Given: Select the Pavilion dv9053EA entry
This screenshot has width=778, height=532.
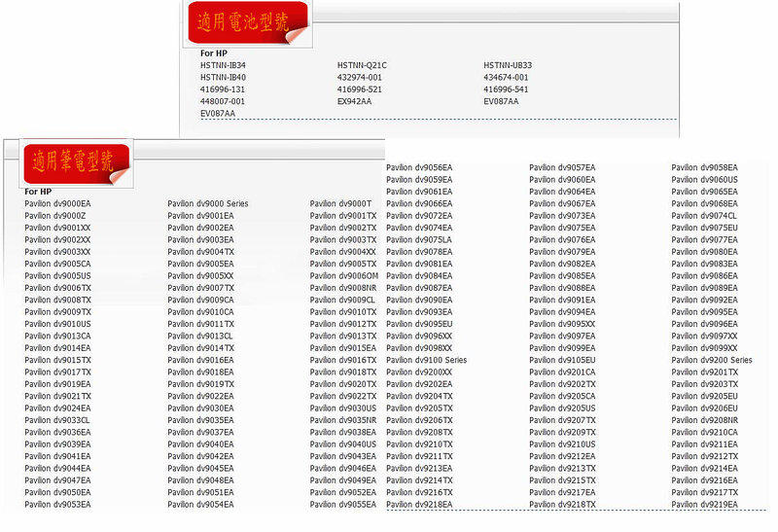Looking at the screenshot, I should pyautogui.click(x=57, y=505).
